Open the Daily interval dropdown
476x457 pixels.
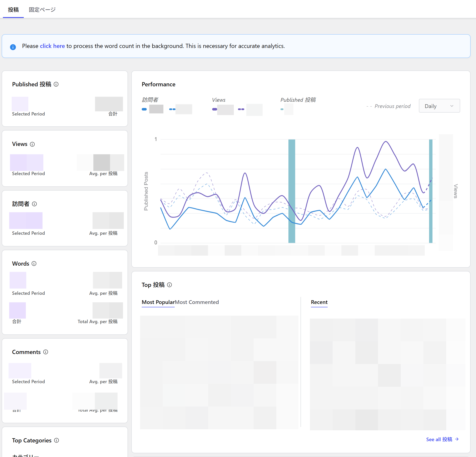pyautogui.click(x=439, y=106)
